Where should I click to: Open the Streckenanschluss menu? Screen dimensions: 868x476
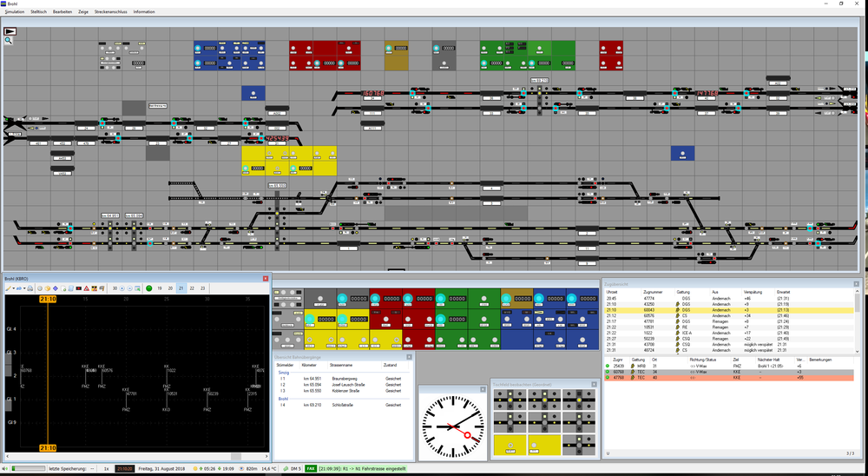(x=111, y=11)
